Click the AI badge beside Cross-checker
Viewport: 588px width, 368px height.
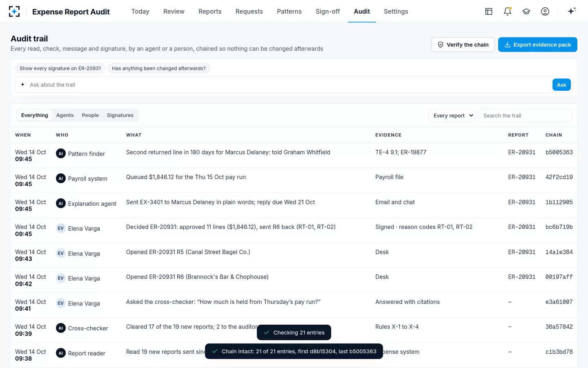click(61, 328)
